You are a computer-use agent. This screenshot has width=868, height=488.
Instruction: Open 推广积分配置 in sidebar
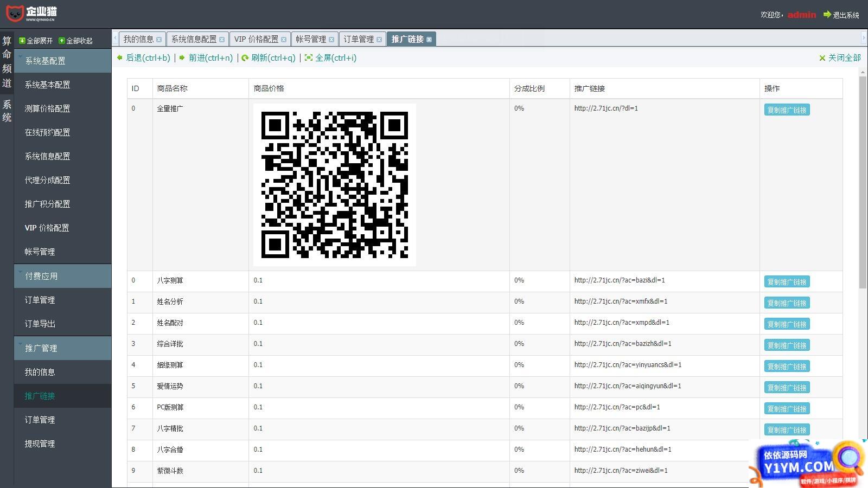click(x=62, y=204)
